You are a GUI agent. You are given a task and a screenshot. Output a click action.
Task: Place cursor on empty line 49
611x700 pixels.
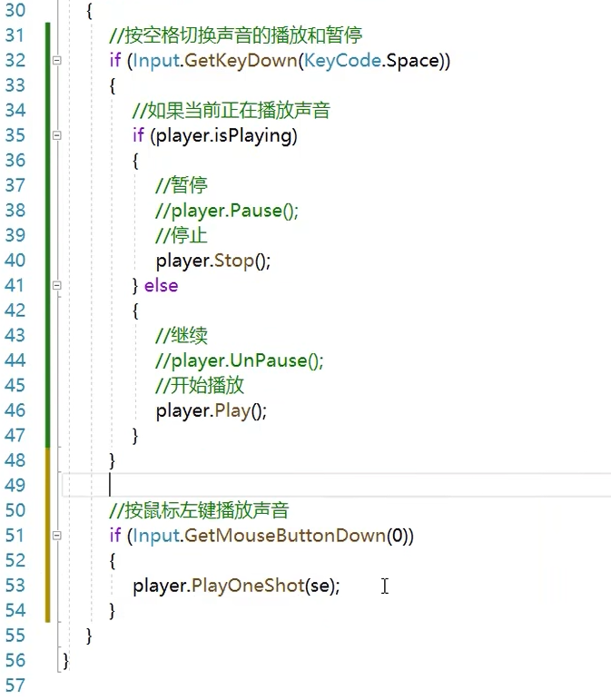click(337, 485)
